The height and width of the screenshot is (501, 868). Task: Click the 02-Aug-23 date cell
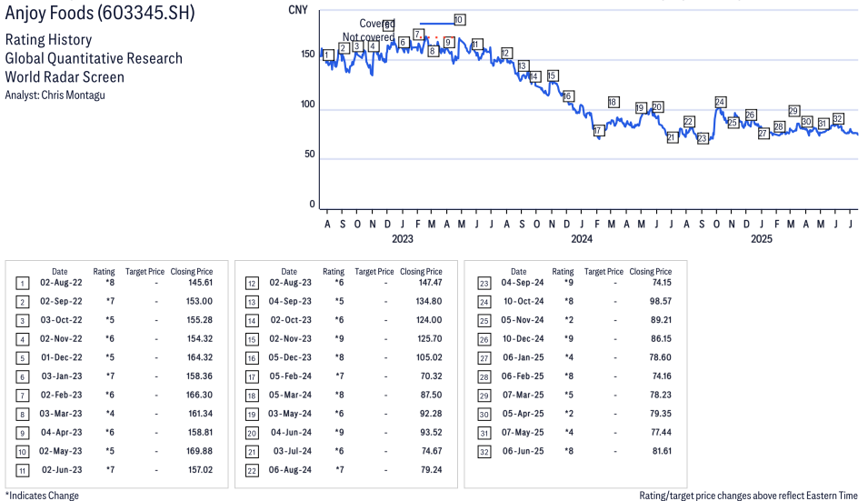[291, 283]
